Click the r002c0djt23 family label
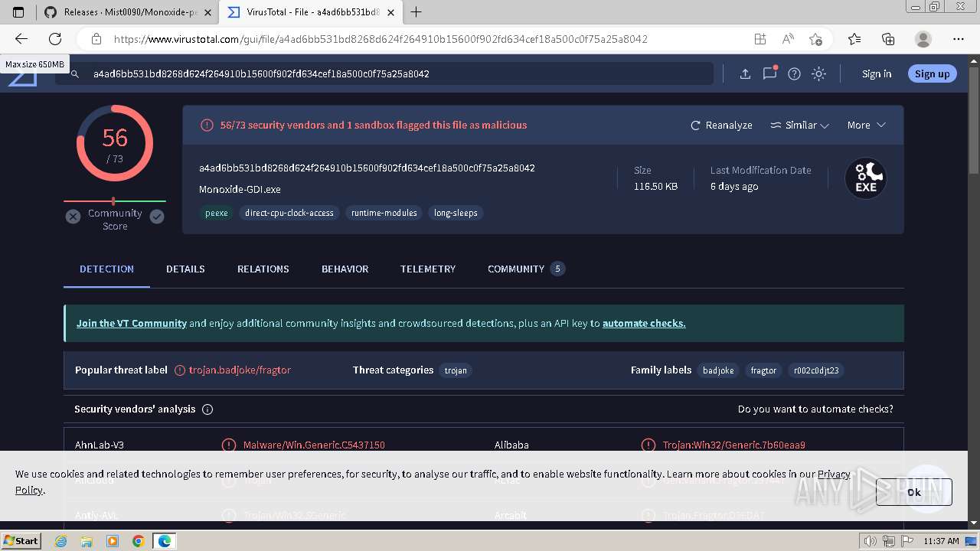The image size is (980, 551). [816, 370]
